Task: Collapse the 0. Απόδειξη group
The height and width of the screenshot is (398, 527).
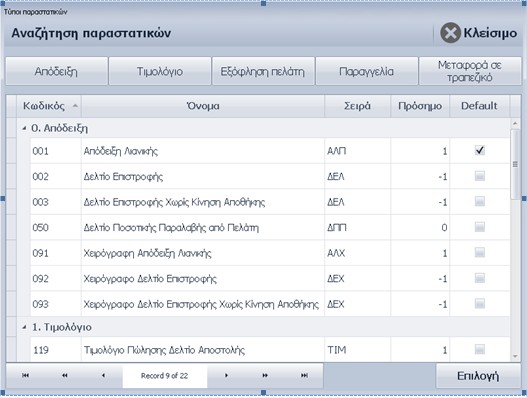Action: [24, 128]
